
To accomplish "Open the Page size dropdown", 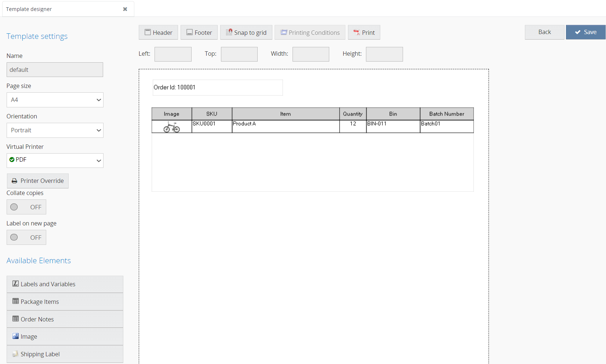I will (x=55, y=100).
